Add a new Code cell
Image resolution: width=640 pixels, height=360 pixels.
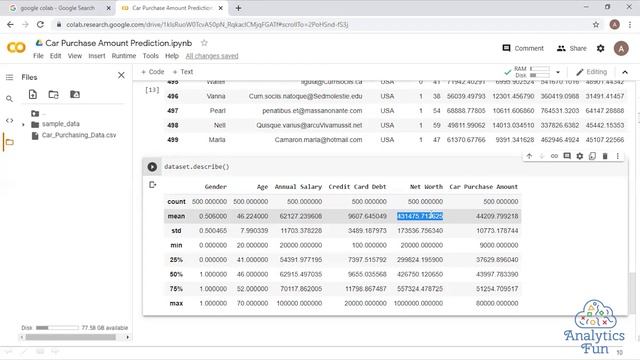(152, 72)
